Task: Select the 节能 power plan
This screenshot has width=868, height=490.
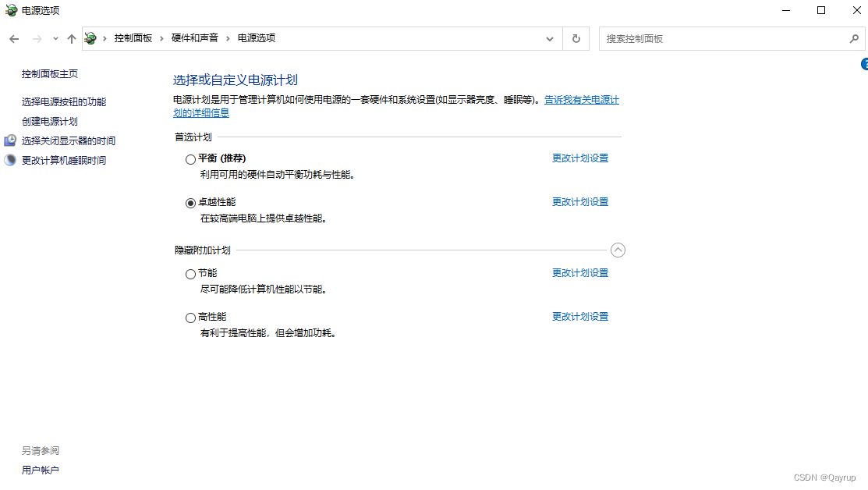Action: pos(190,274)
